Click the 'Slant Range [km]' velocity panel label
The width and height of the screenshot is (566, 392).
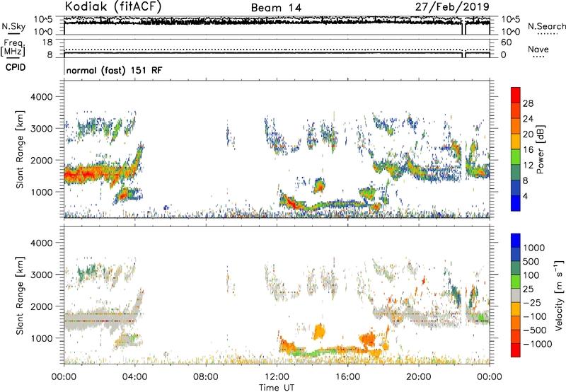pyautogui.click(x=20, y=296)
